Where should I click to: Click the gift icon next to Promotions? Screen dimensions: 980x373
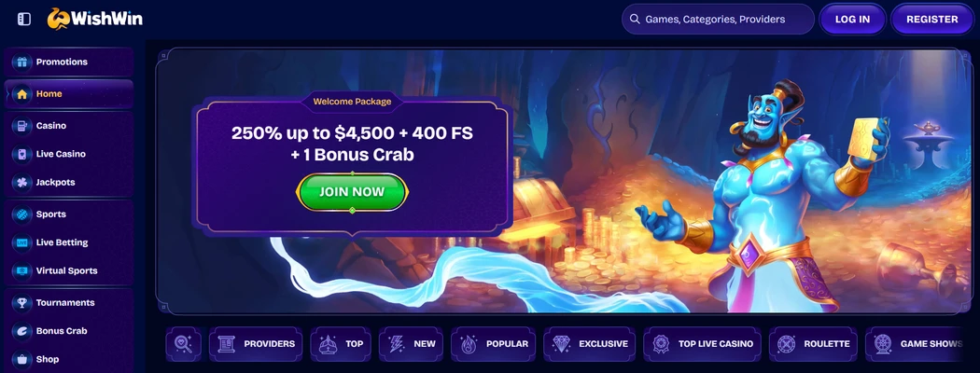coord(21,62)
